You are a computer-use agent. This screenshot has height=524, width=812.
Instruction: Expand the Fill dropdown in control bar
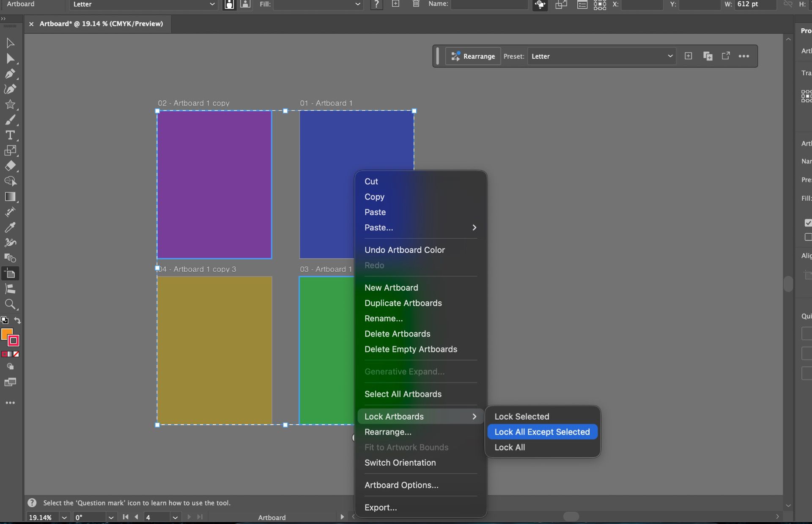tap(357, 4)
